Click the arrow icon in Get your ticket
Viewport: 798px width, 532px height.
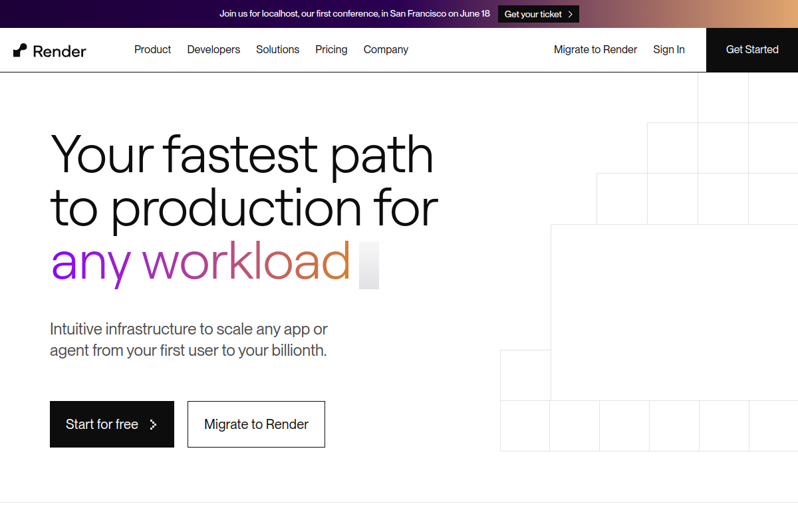571,14
